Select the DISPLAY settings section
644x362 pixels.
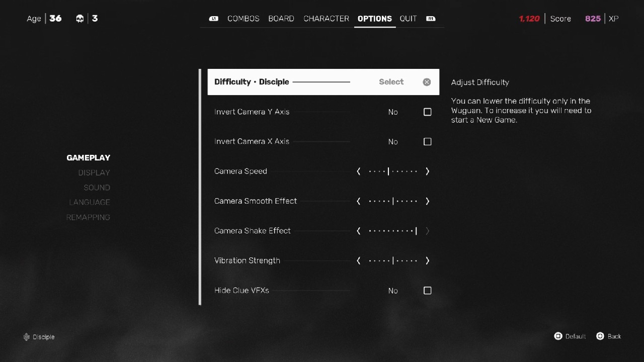click(94, 172)
